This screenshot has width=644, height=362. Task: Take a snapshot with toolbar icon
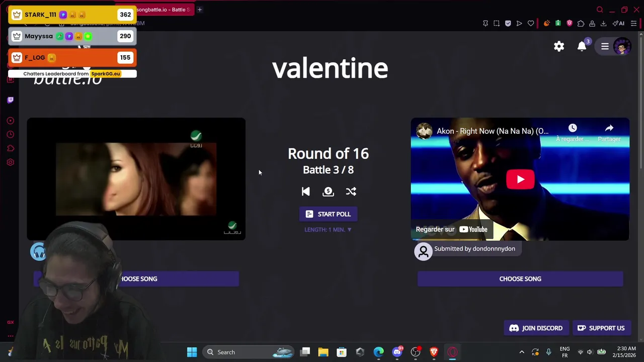(497, 23)
